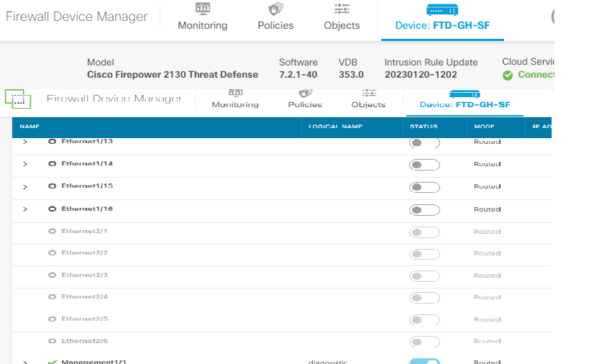Image resolution: width=589 pixels, height=364 pixels.
Task: Click the diagnostic logical name cell
Action: coord(327,362)
